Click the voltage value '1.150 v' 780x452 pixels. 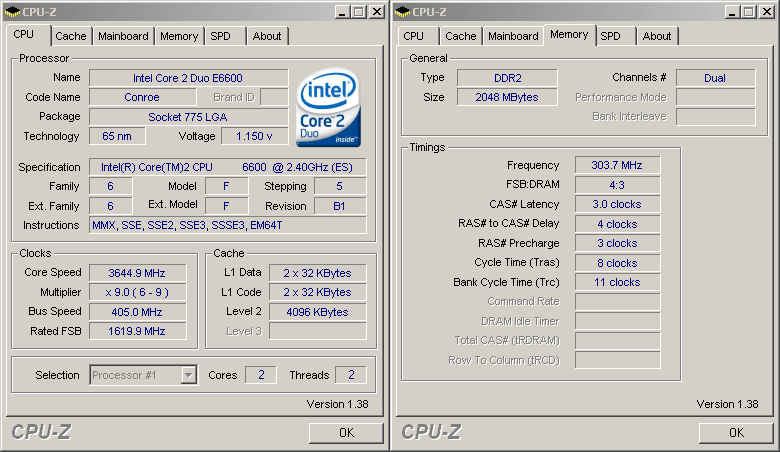[x=254, y=136]
